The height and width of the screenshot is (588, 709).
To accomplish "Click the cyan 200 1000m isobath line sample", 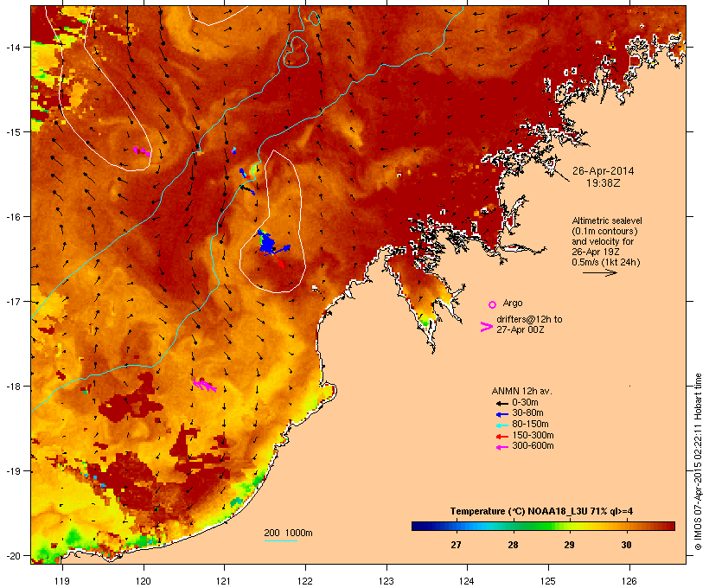I will [280, 540].
